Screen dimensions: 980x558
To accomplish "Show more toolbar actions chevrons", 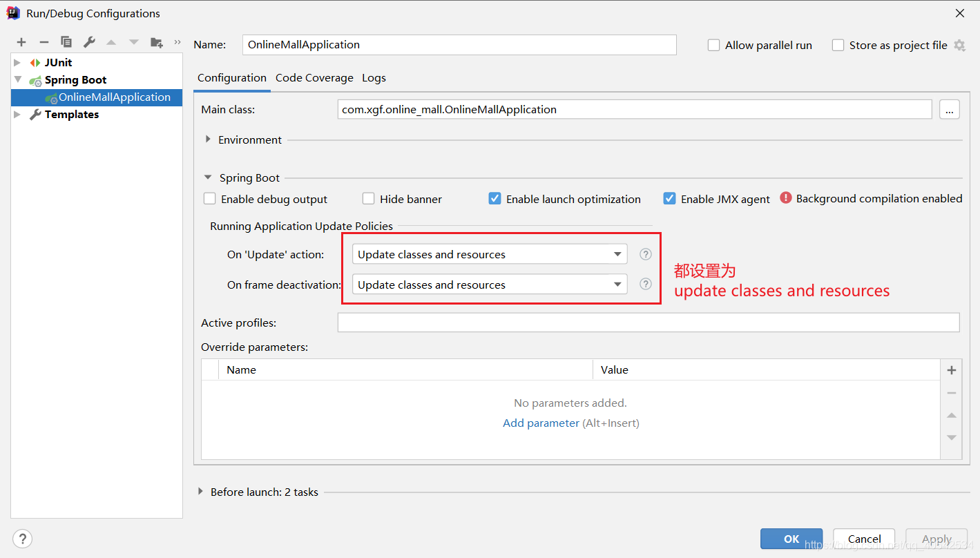I will [177, 42].
